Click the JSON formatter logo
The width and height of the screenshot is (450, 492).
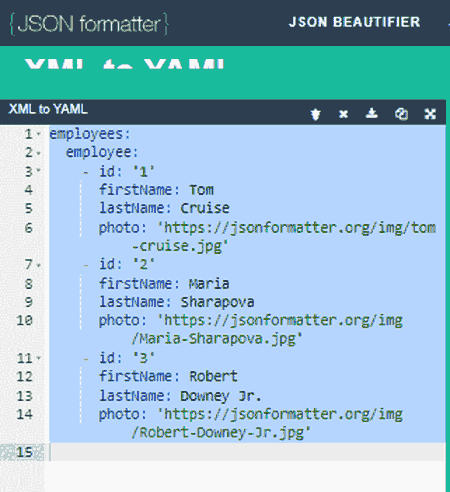pos(89,24)
